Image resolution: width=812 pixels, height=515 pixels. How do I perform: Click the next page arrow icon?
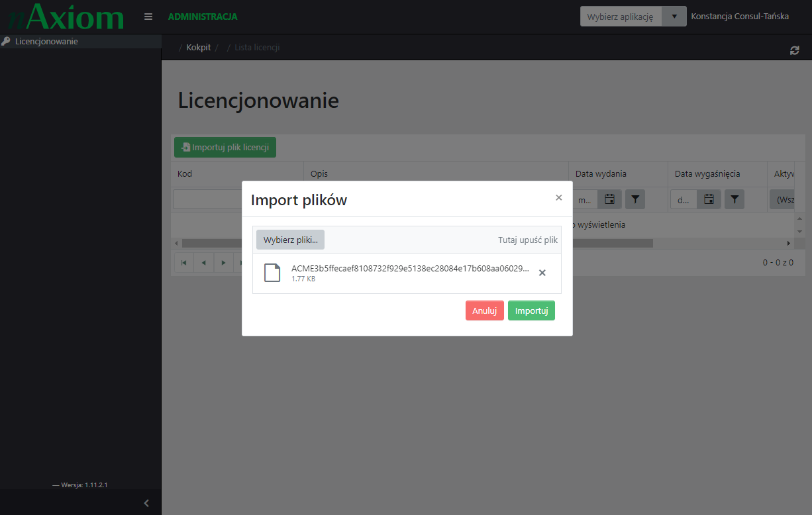(223, 262)
